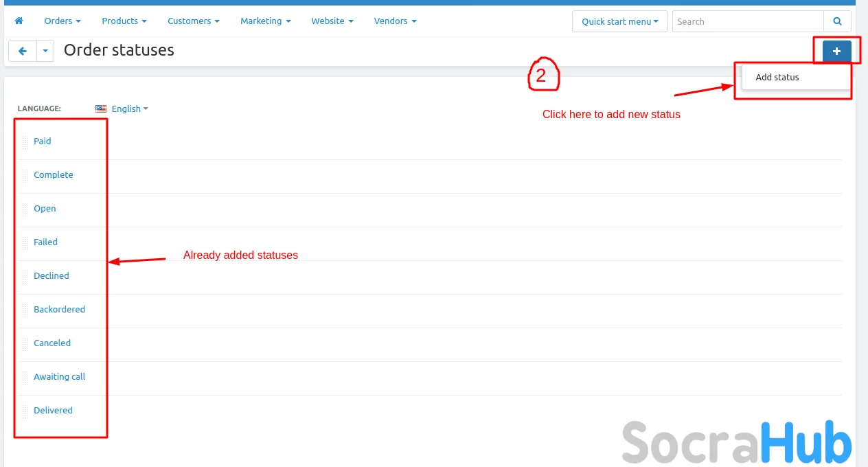Grab drag handle of Open status
This screenshot has height=467, width=868.
coord(25,209)
